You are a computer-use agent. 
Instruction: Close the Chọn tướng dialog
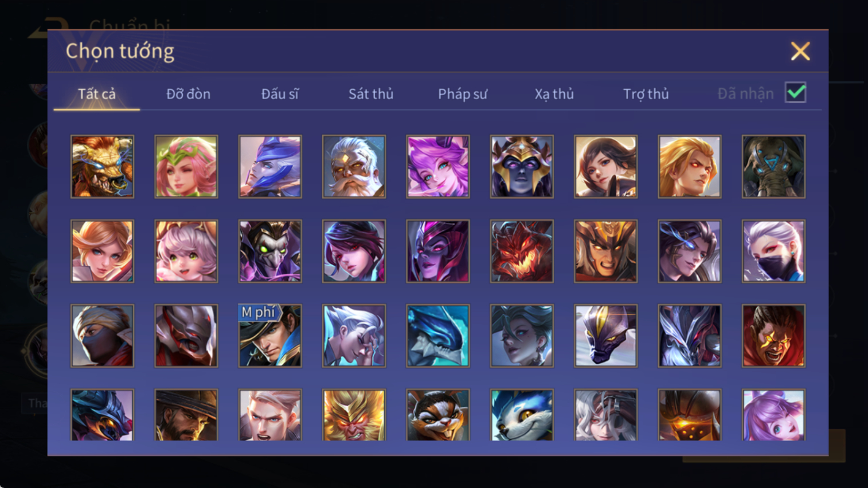800,52
